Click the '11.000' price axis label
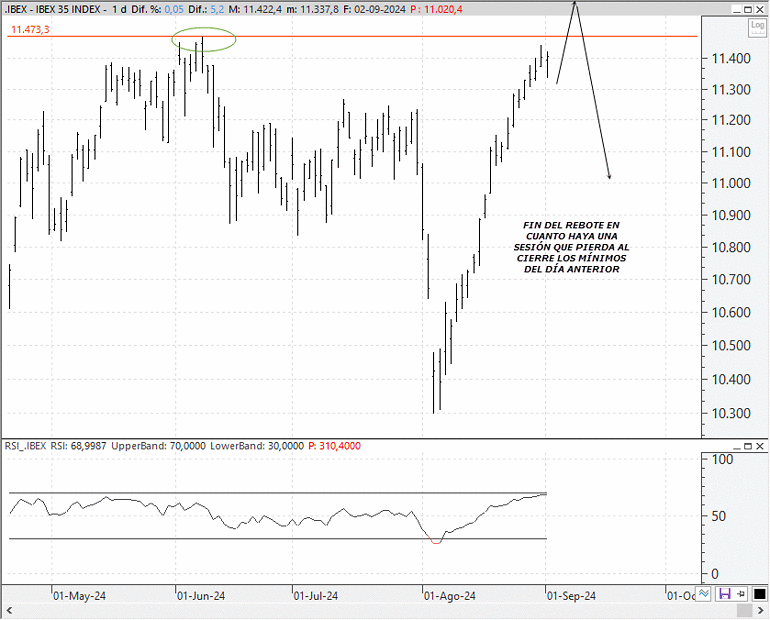 pos(731,184)
